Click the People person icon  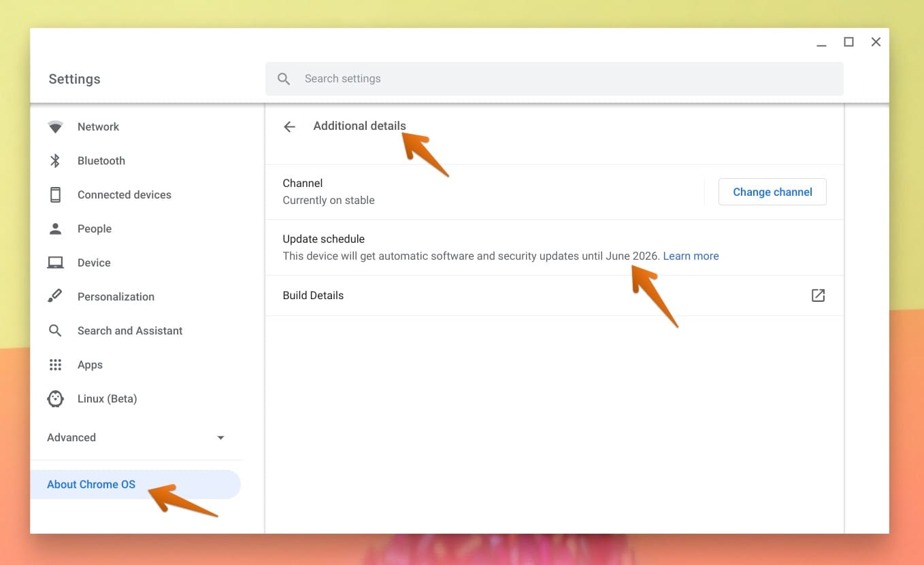coord(55,228)
